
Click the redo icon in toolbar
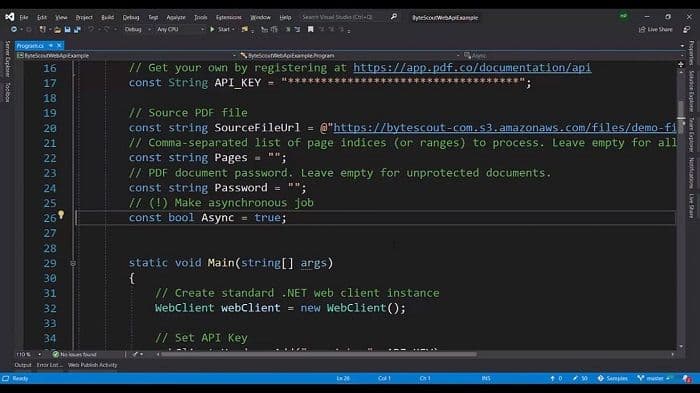tap(106, 29)
